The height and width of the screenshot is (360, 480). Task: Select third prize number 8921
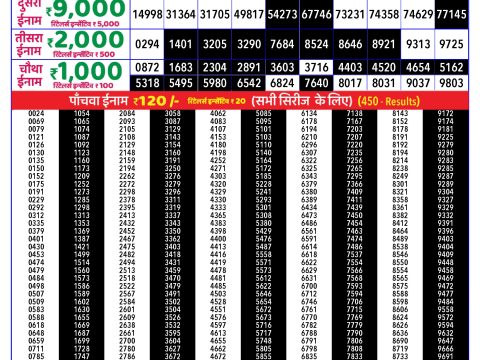384,44
